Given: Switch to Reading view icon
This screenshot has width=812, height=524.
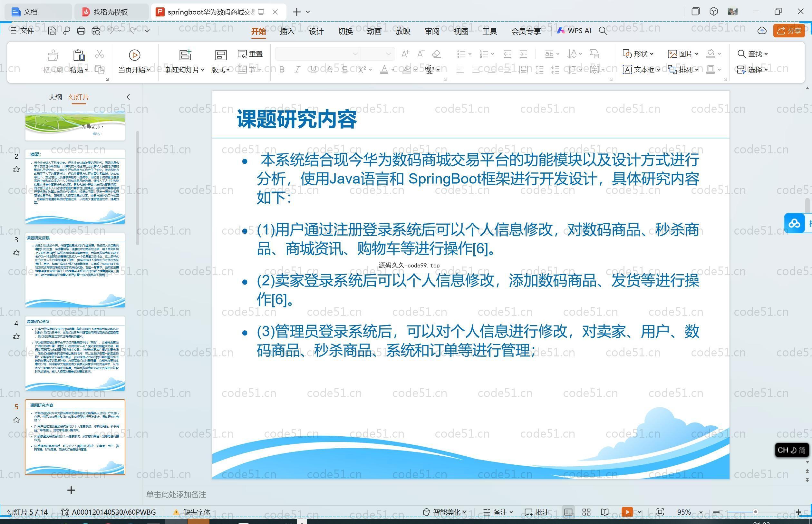Looking at the screenshot, I should [604, 512].
